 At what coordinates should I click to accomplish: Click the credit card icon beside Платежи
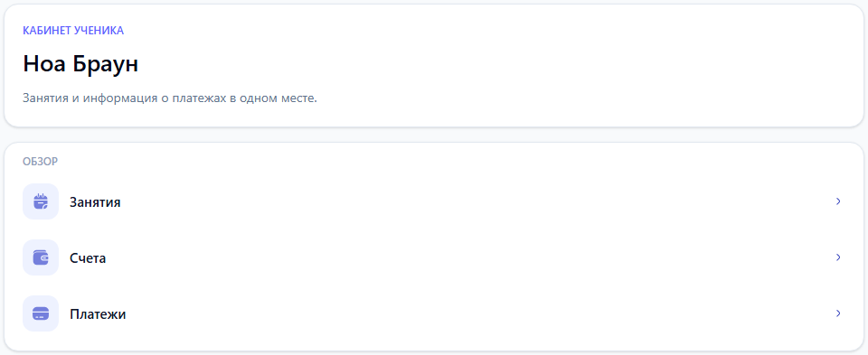(x=41, y=313)
